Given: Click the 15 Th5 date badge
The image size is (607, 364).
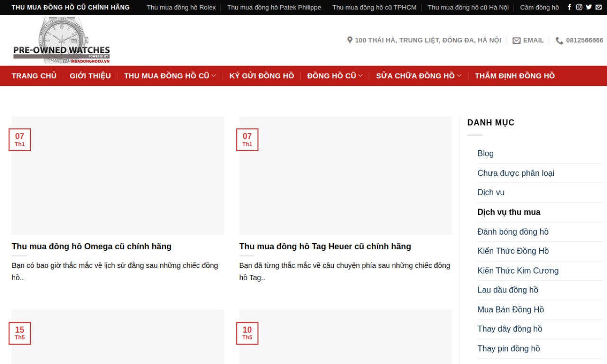Looking at the screenshot, I should click(19, 333).
